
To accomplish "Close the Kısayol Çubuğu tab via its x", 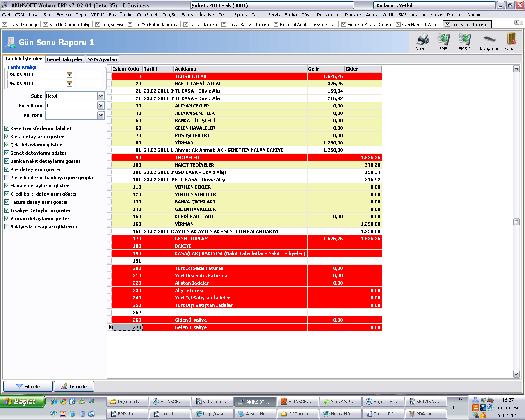I will coord(5,25).
